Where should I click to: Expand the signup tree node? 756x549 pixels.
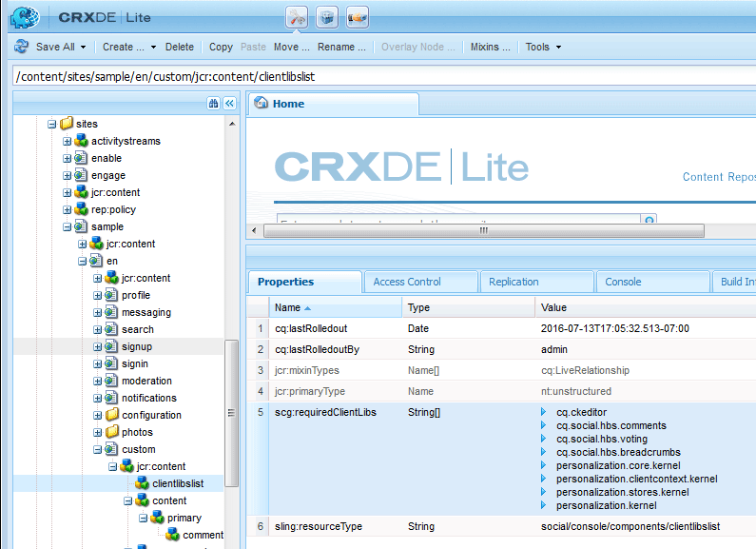(97, 347)
